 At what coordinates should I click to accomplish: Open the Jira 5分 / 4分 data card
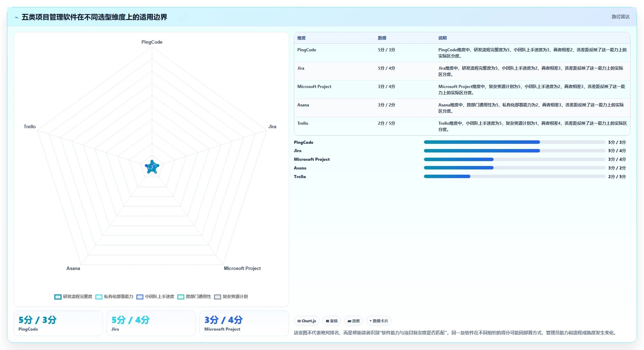[151, 323]
